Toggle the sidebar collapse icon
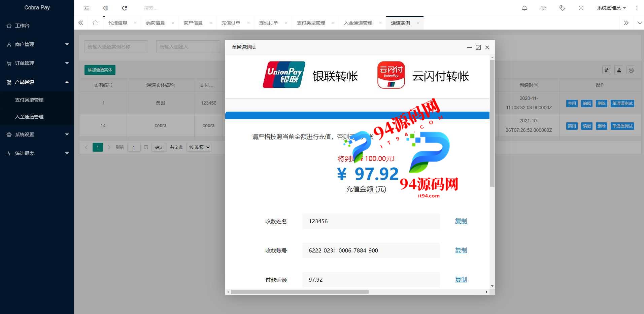 [x=87, y=8]
